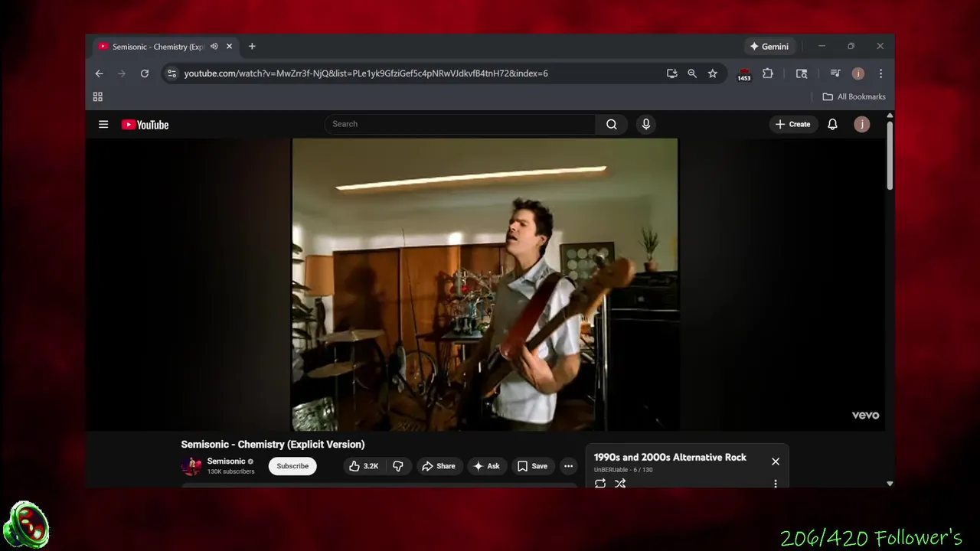View site information icon in address bar
This screenshot has height=551, width=980.
coord(171,73)
